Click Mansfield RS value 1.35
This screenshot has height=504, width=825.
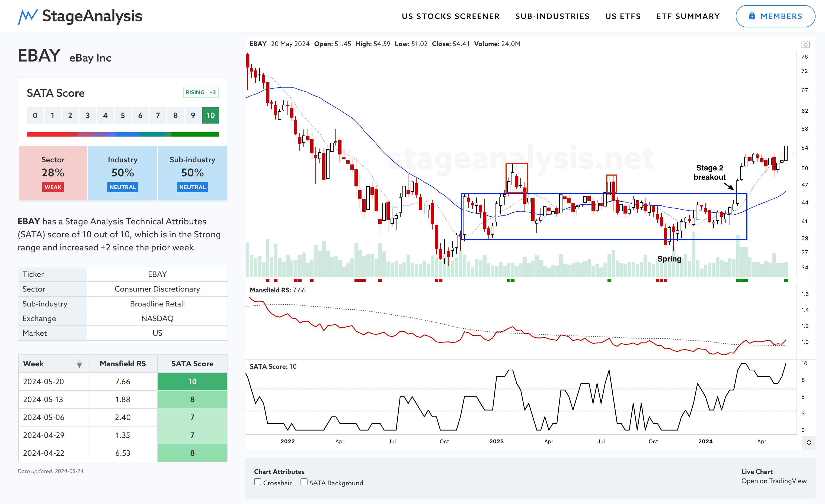[123, 435]
